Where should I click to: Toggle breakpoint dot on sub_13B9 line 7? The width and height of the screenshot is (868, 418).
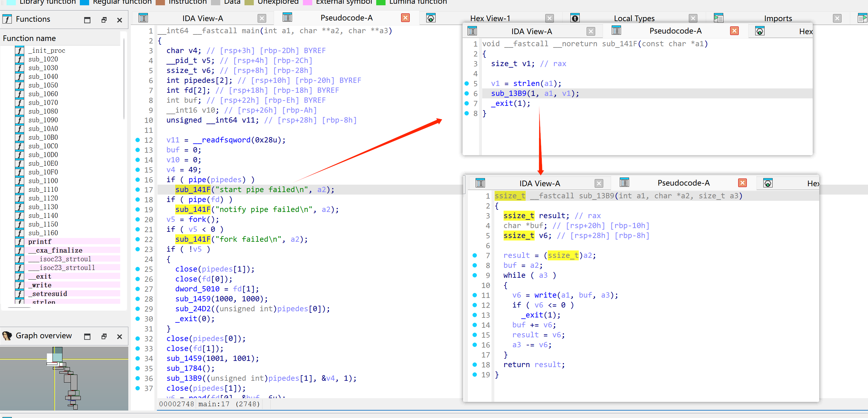[475, 255]
